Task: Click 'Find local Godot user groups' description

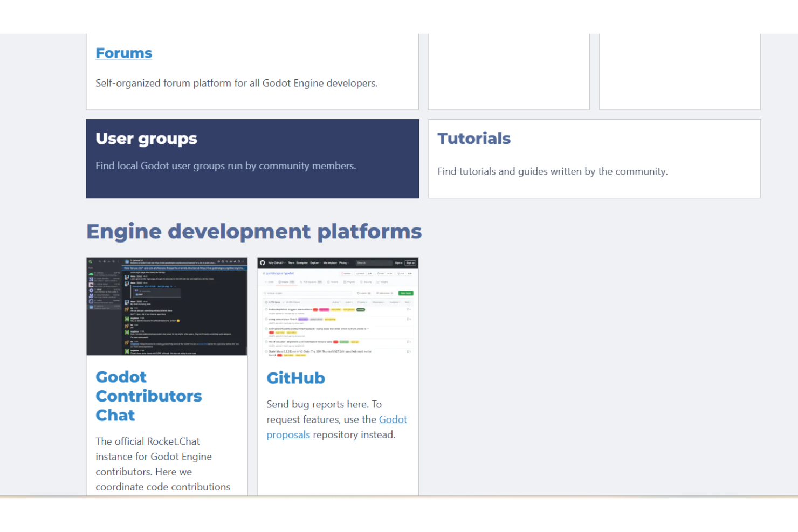Action: point(225,165)
